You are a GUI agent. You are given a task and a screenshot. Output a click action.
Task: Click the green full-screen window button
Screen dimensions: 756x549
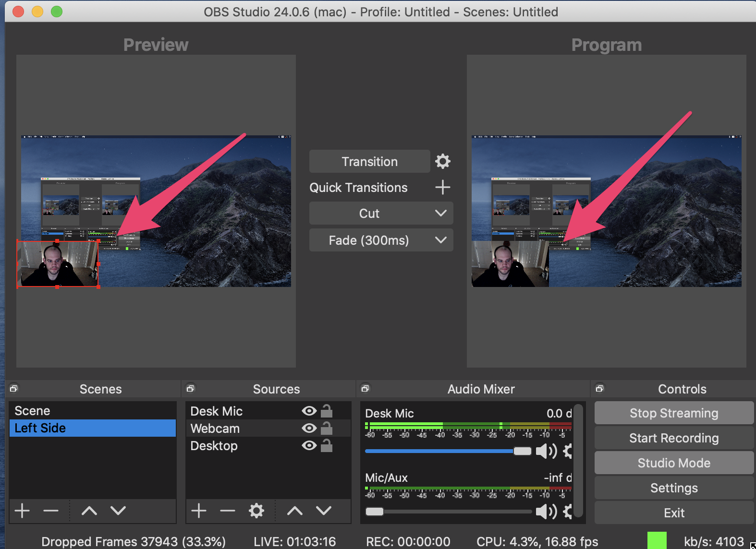point(57,12)
